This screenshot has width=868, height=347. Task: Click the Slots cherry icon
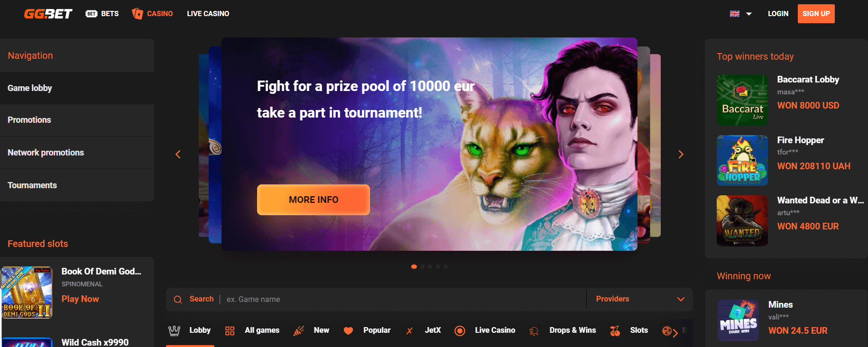[x=615, y=331]
